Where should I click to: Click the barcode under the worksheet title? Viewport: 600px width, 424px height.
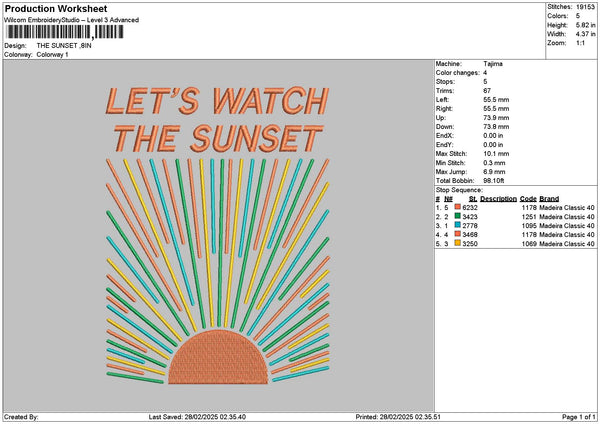tap(64, 32)
